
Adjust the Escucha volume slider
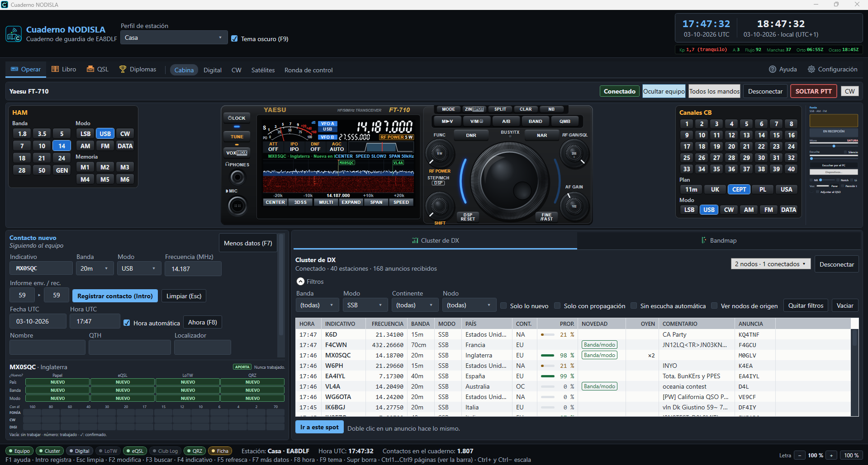[834, 158]
